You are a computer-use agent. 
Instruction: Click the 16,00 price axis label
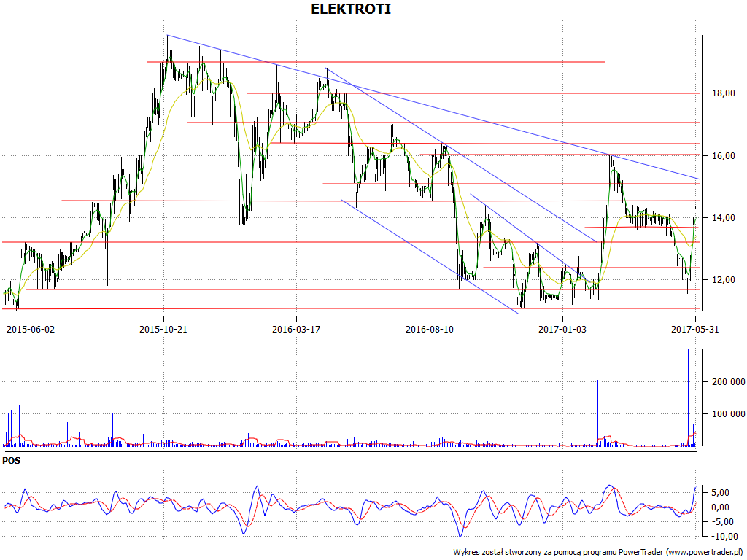point(723,156)
